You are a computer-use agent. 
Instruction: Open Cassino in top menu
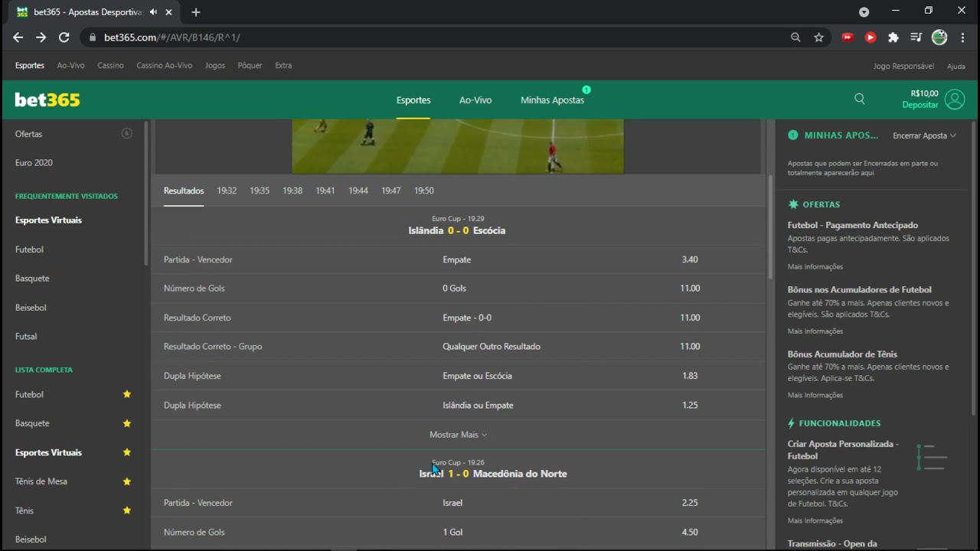click(x=110, y=66)
